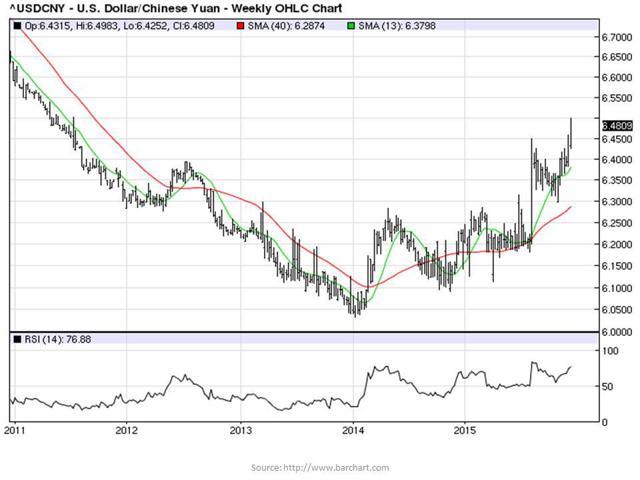
Task: Click the 6.6000 price axis label
Action: click(x=617, y=78)
